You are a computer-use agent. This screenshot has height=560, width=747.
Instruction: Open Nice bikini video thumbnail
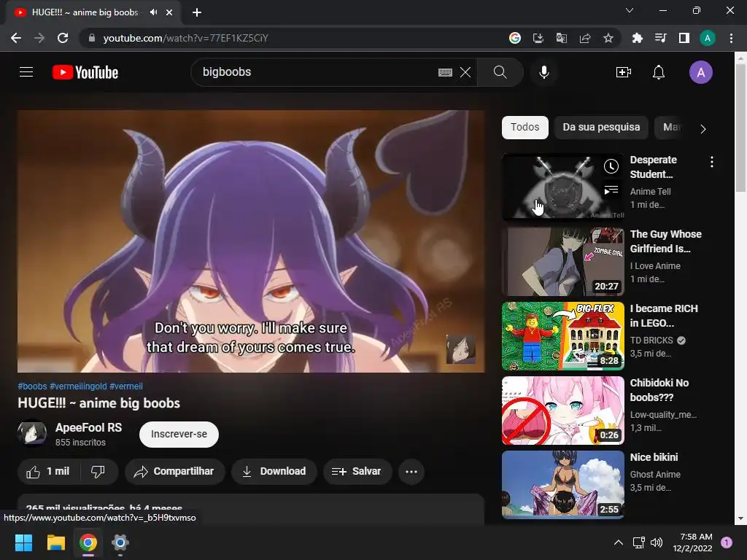tap(563, 485)
